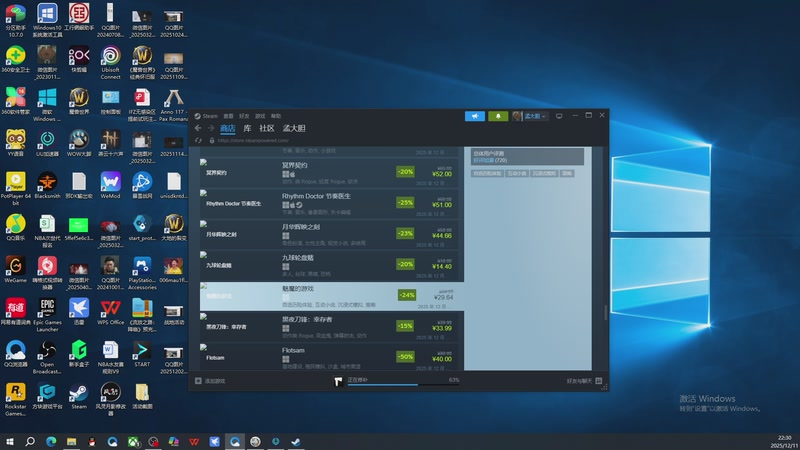Screen dimensions: 800x450
Task: Click the 好评如潮 review summary link
Action: click(483, 160)
